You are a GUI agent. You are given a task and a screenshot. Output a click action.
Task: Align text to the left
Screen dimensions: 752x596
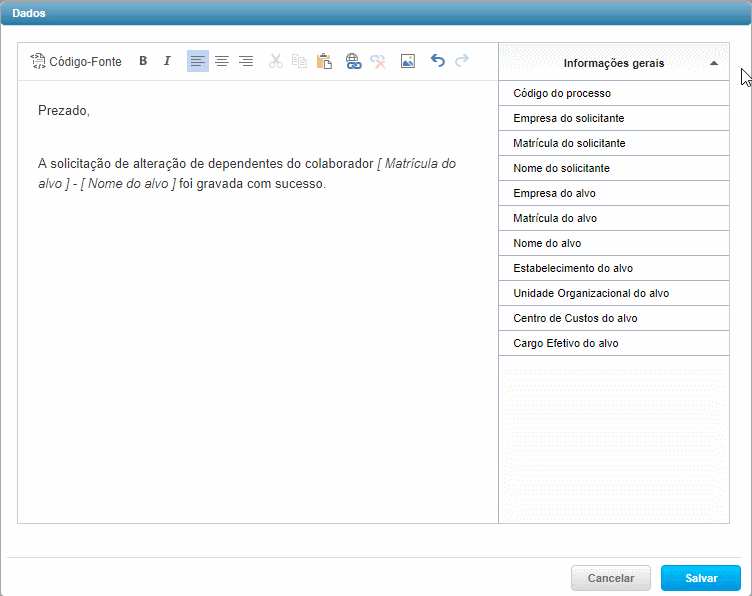198,61
